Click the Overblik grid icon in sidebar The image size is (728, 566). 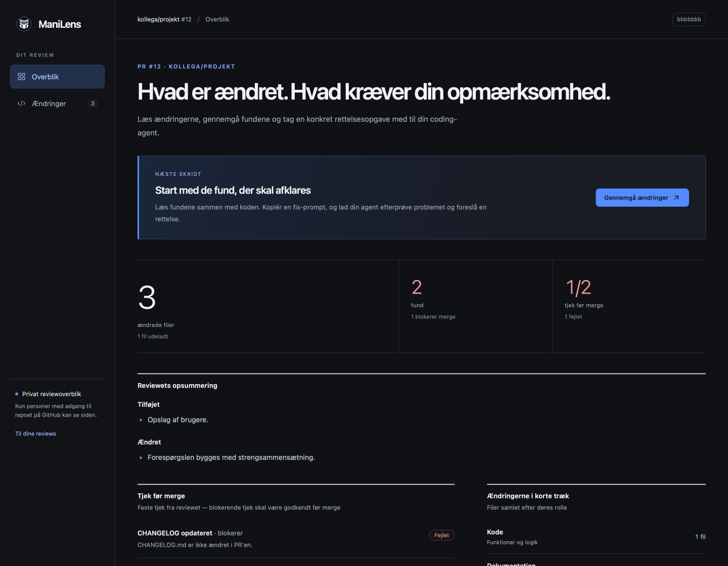(x=21, y=77)
